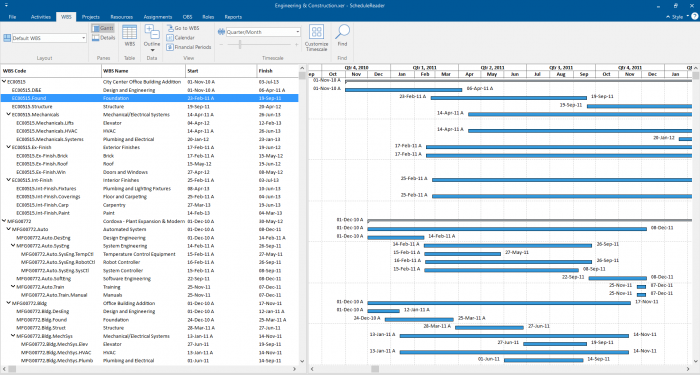This screenshot has height=375, width=700.
Task: Adjust the timescale zoom slider
Action: (240, 44)
